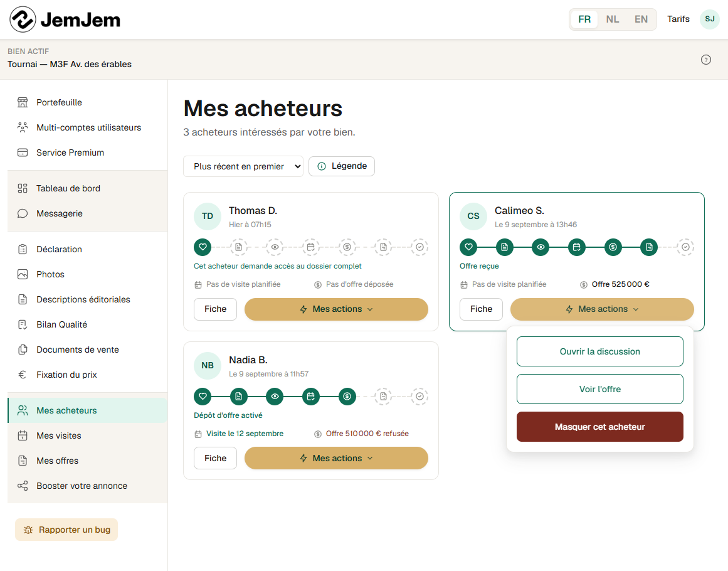Click the JemJem logo
Image resolution: width=728 pixels, height=571 pixels.
[x=65, y=19]
